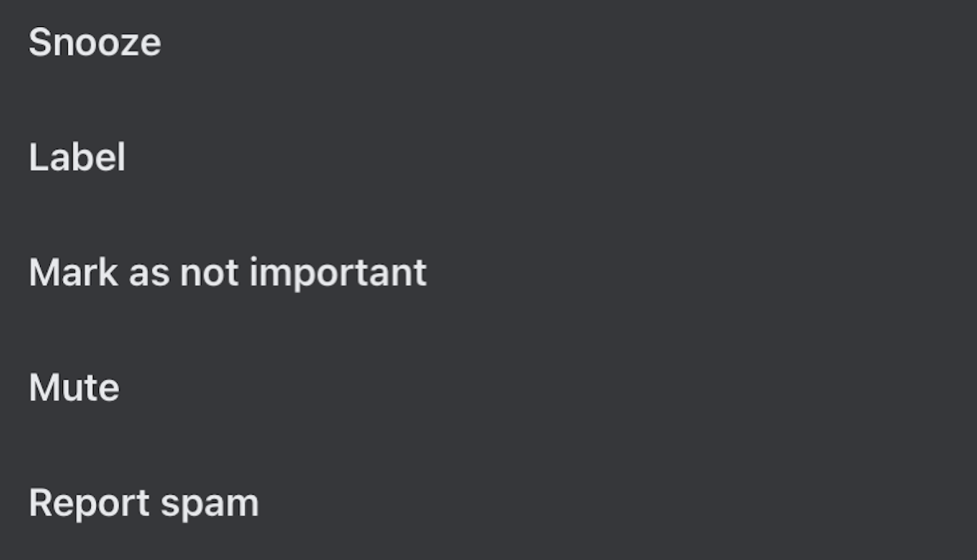Mute this email thread
This screenshot has height=560, width=977.
[x=74, y=388]
